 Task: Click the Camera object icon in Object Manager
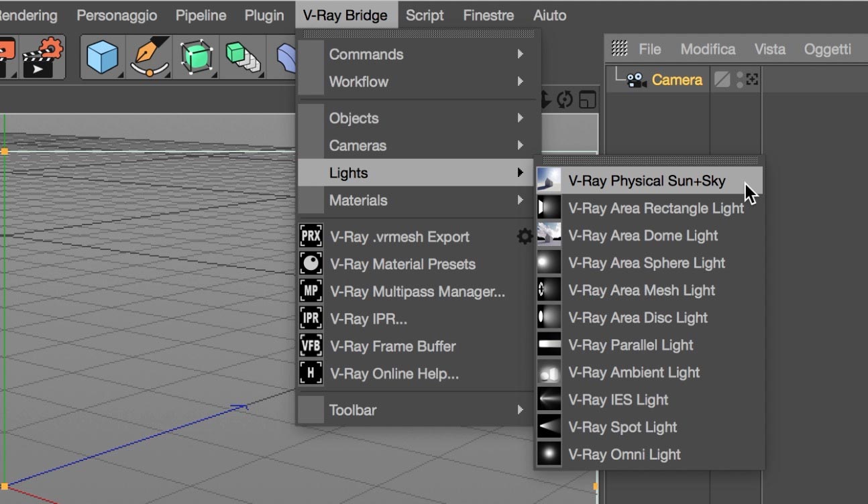pyautogui.click(x=636, y=80)
